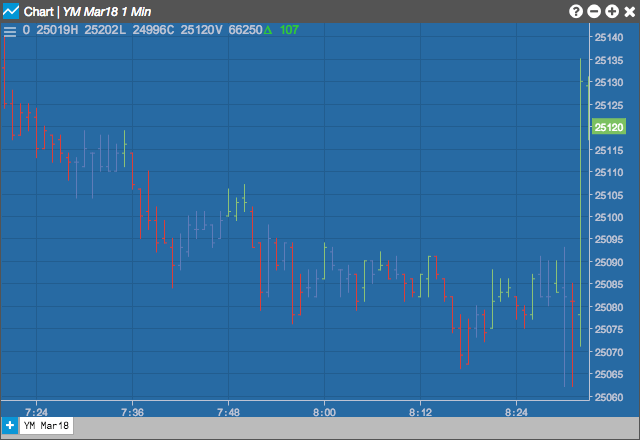Select the YM Mar18 tab
640x440 pixels.
point(46,425)
